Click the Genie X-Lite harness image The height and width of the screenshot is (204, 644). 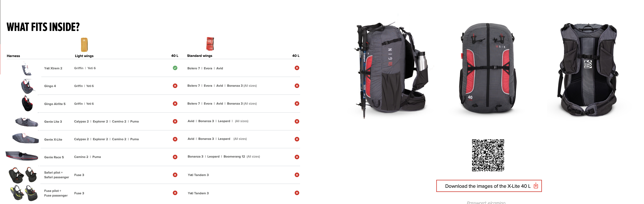(26, 138)
